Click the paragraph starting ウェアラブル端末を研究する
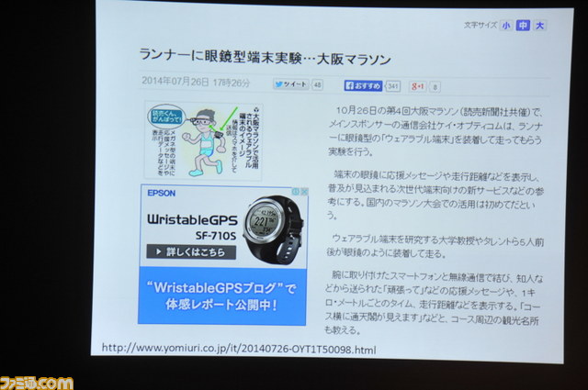 (x=435, y=247)
